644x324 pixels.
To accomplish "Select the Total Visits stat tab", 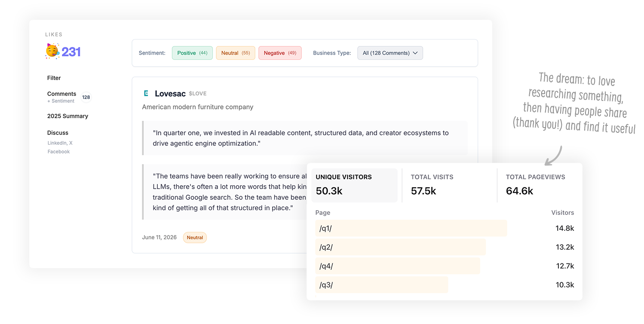I will (x=449, y=185).
